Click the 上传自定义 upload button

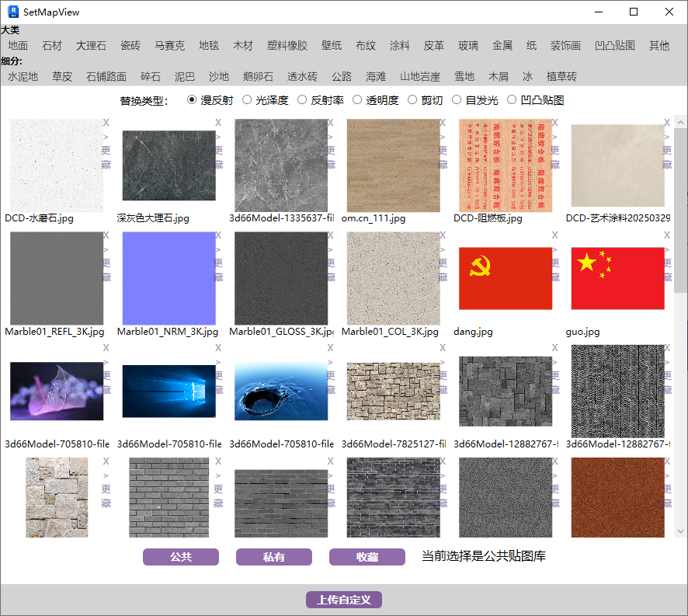click(344, 600)
